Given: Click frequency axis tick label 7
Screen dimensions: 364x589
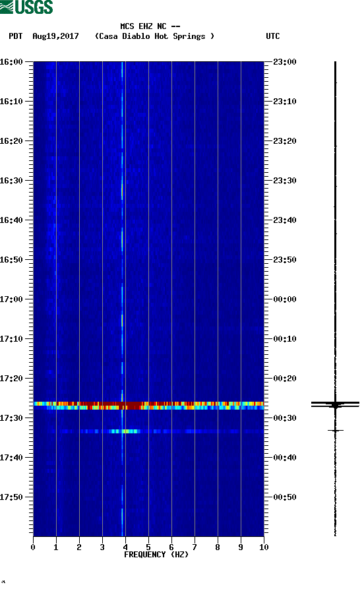Looking at the screenshot, I should pos(195,547).
